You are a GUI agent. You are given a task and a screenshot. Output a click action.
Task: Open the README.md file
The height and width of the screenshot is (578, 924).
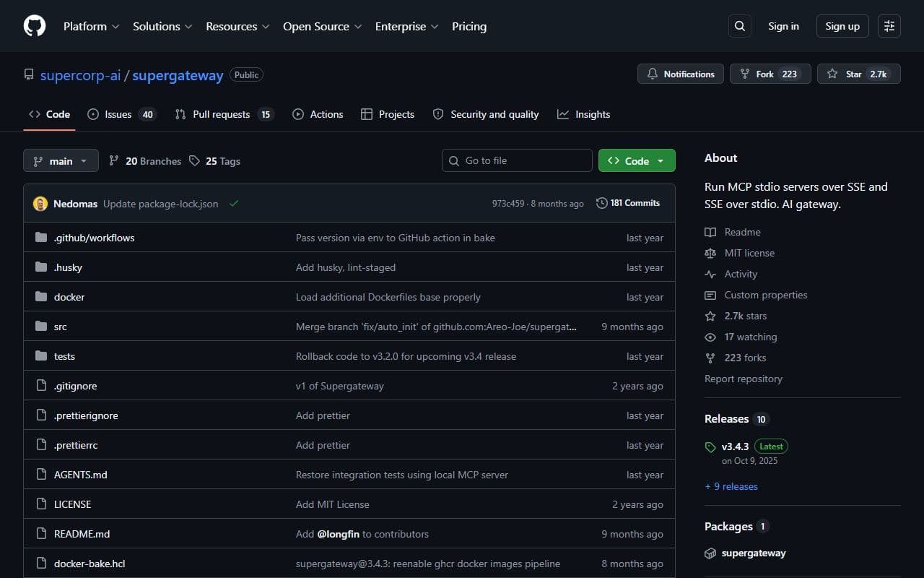click(82, 534)
